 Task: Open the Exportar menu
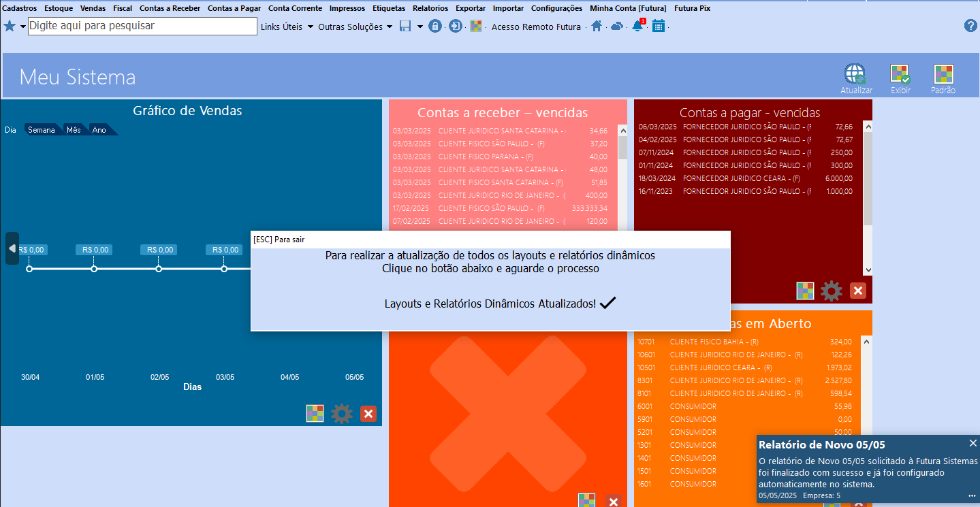click(471, 8)
